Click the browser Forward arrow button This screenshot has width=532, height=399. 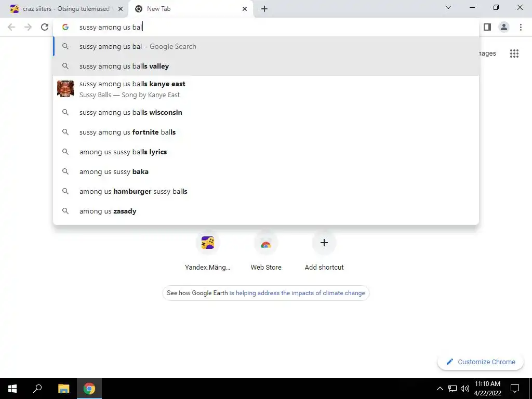coord(28,27)
